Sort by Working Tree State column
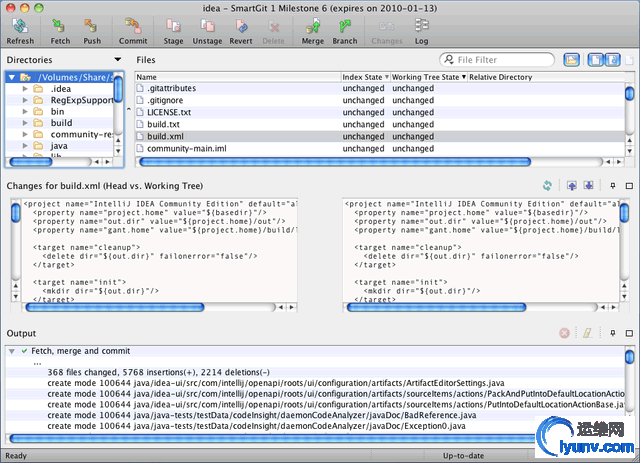The image size is (640, 463). (427, 77)
